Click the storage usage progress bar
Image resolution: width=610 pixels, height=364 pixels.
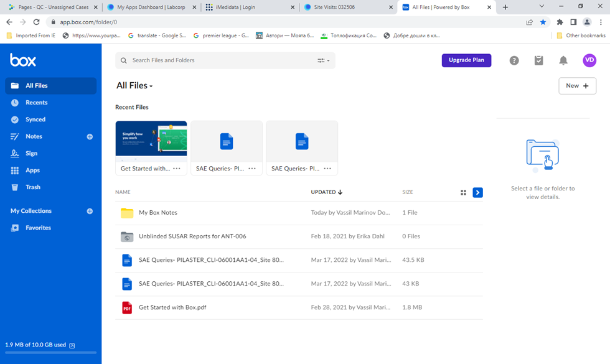coord(50,353)
